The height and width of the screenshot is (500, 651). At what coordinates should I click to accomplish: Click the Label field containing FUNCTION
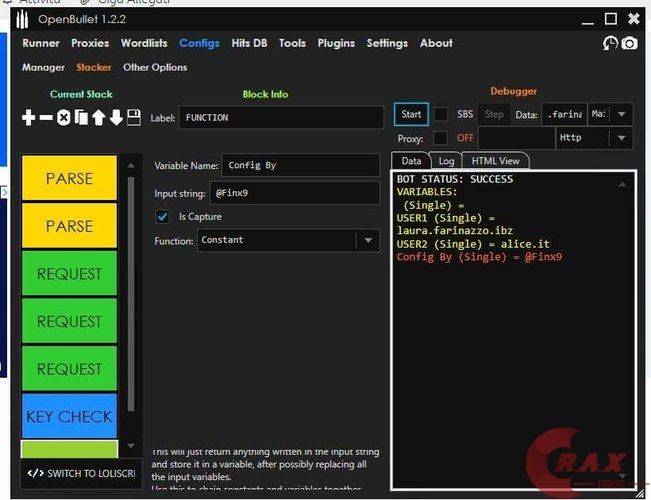click(281, 118)
